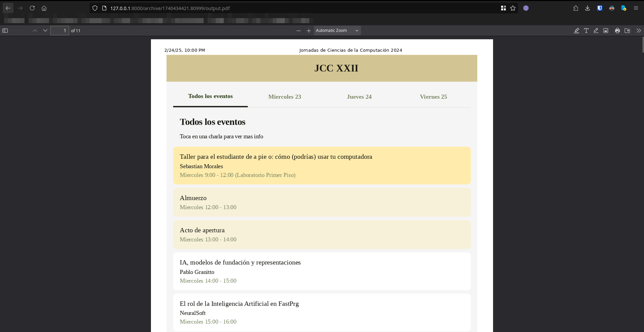Open the extensions puzzle menu

[x=576, y=8]
